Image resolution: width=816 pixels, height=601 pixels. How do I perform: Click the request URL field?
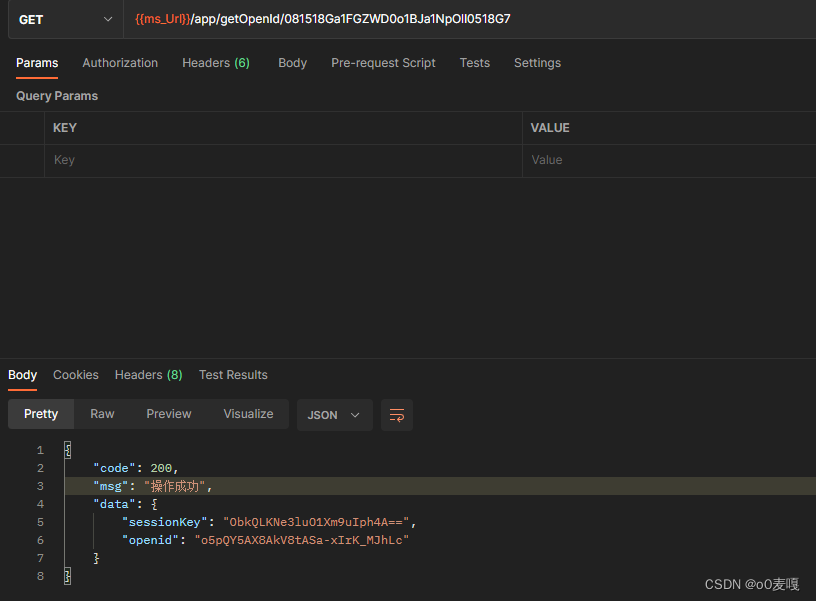point(469,19)
